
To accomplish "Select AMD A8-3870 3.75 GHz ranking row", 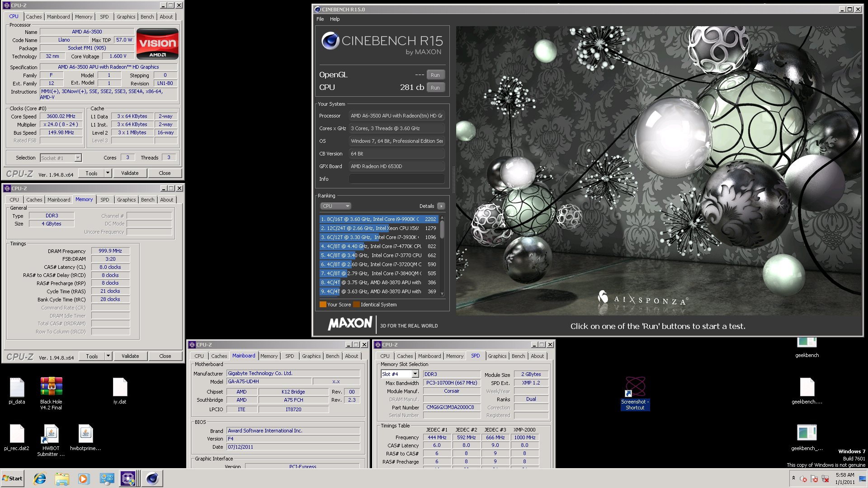I will (x=378, y=282).
